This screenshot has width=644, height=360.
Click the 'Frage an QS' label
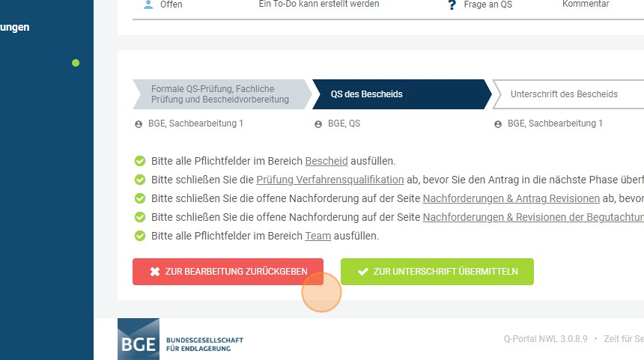(488, 4)
